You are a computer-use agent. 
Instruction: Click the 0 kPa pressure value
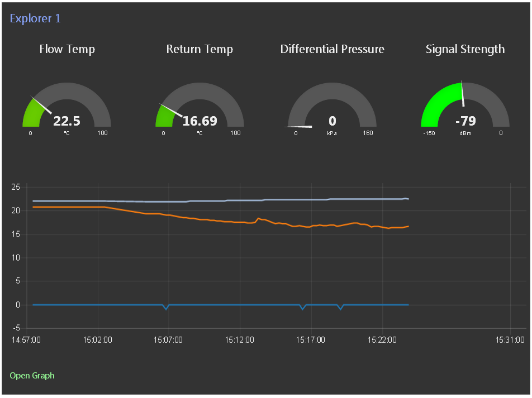332,121
